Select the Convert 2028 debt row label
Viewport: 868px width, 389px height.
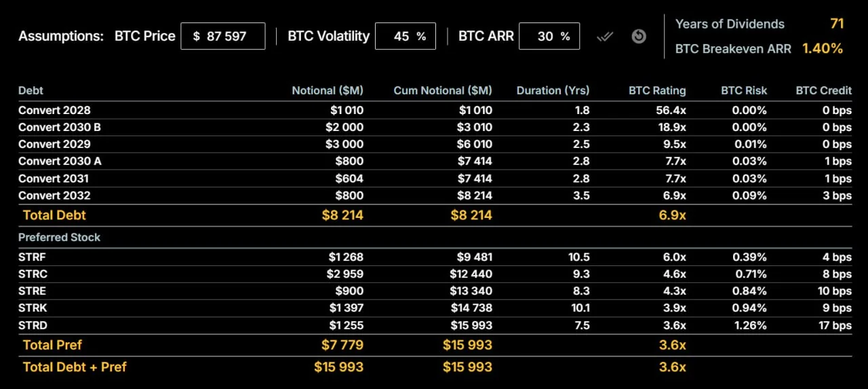click(x=54, y=110)
